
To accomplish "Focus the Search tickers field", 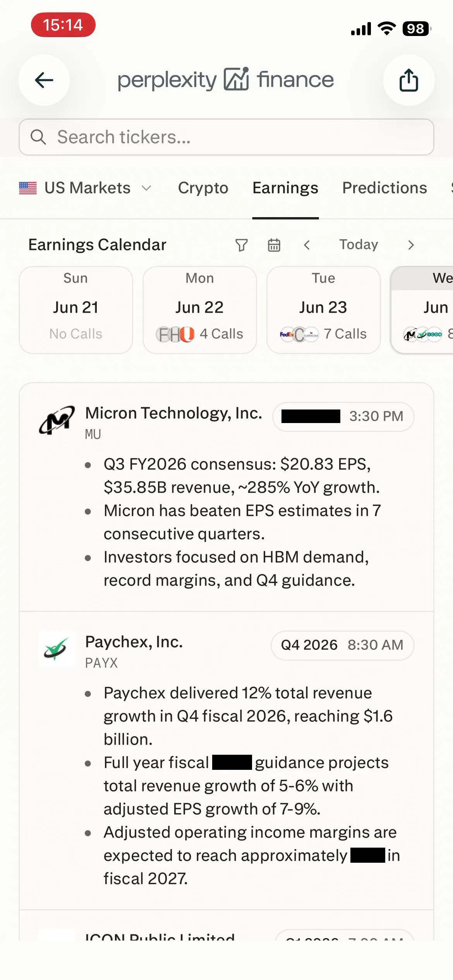I will (x=226, y=137).
